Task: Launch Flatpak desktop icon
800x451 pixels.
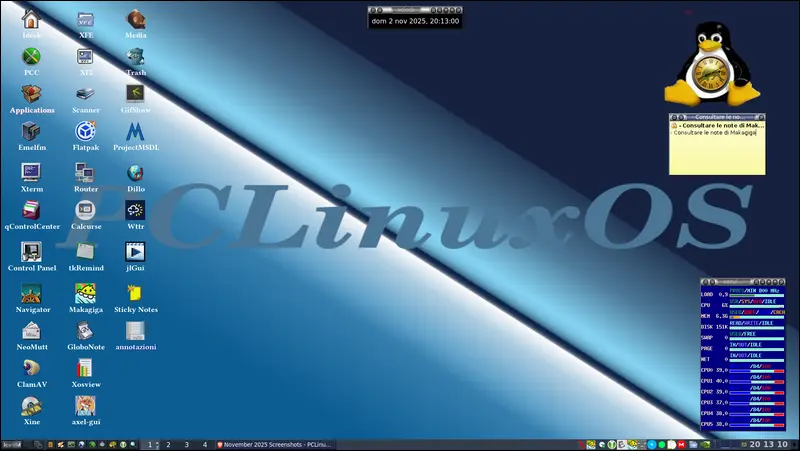Action: point(85,131)
